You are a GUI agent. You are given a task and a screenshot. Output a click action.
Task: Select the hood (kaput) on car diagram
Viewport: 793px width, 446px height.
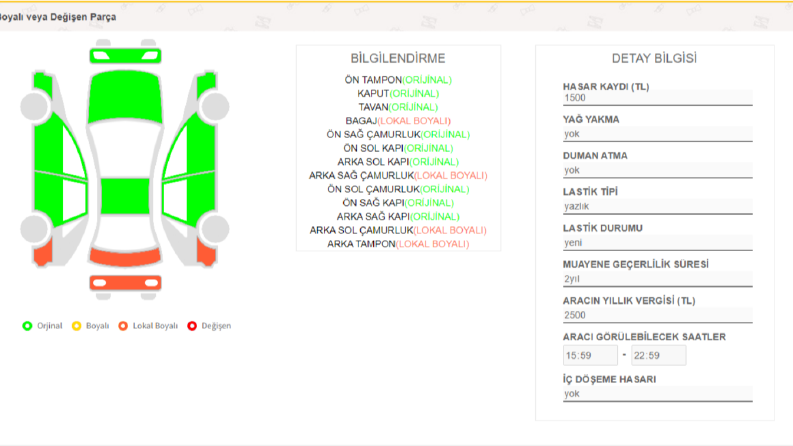(x=125, y=97)
